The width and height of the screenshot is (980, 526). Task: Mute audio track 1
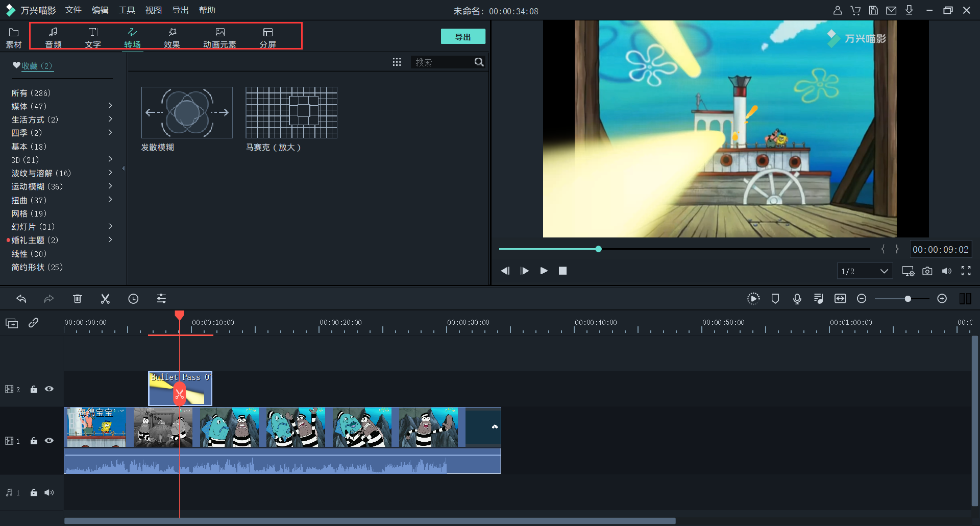point(49,493)
